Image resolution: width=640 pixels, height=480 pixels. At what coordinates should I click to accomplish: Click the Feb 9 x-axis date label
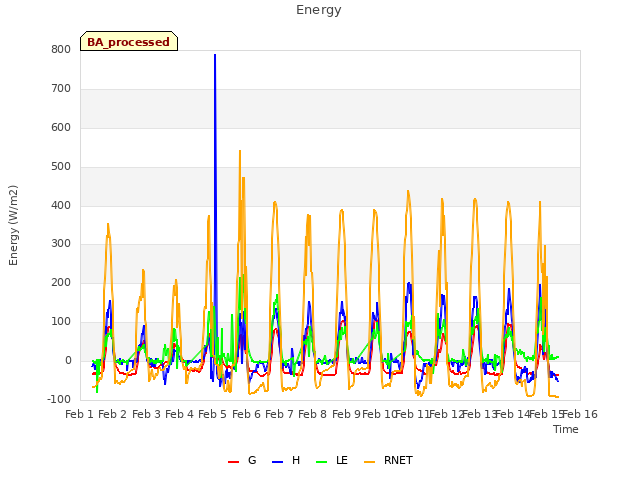346,414
